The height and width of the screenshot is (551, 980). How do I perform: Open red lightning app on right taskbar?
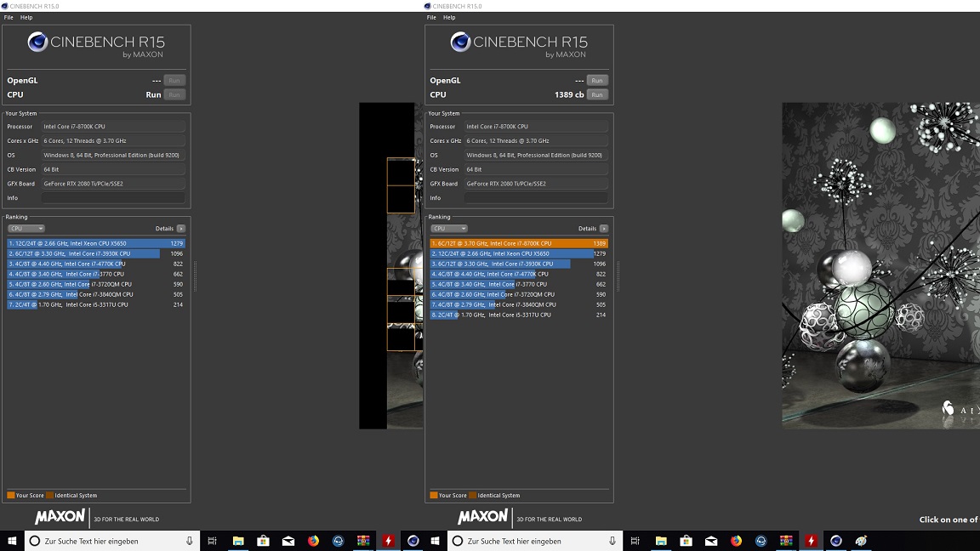pyautogui.click(x=811, y=541)
